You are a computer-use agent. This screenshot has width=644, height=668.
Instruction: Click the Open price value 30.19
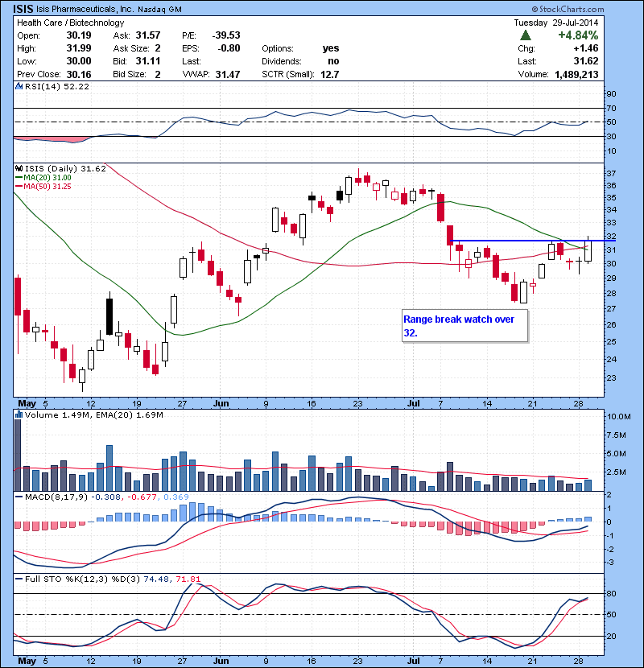[79, 35]
